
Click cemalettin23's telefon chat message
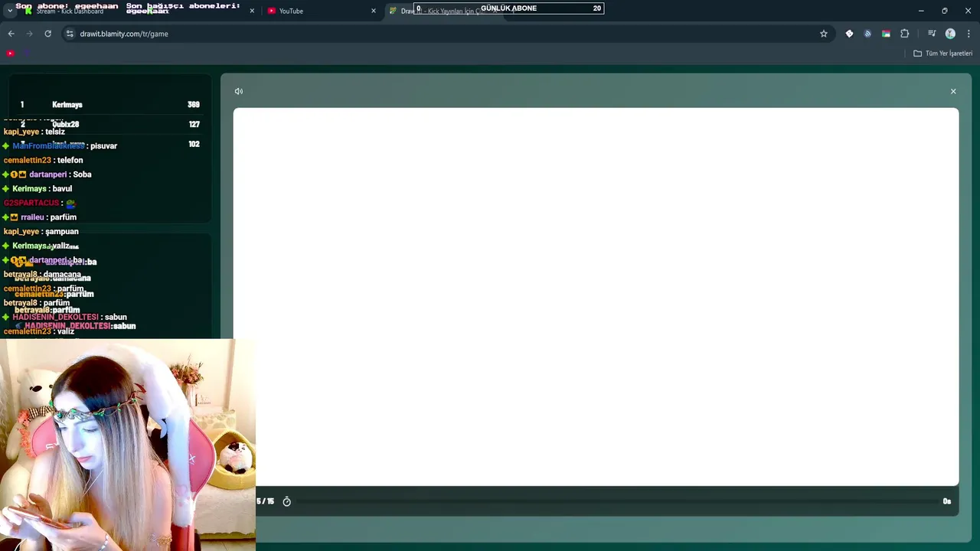pyautogui.click(x=43, y=160)
